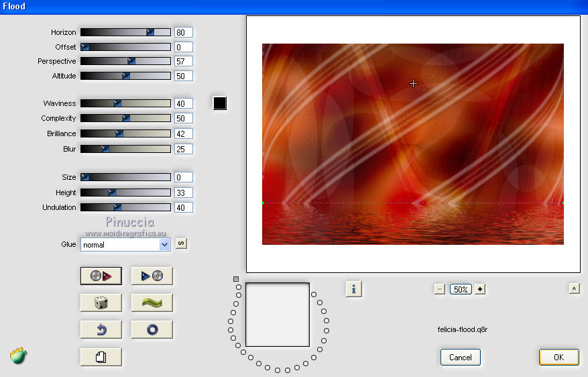Click the Undulation slider track

pos(125,207)
